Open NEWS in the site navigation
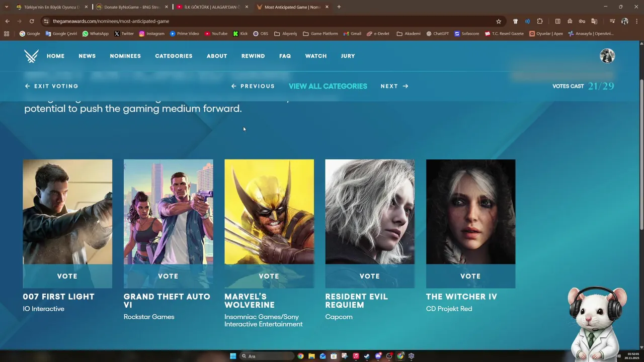644x362 pixels. coord(87,56)
